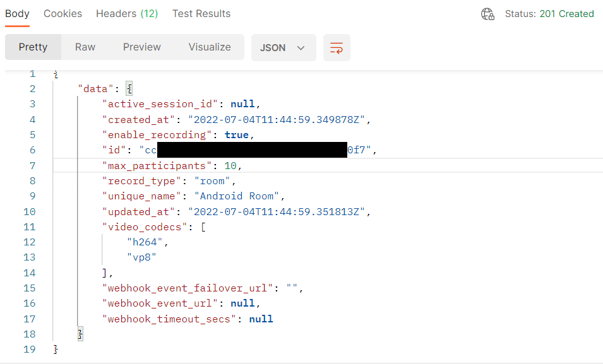
Task: Click the "webhook_event_url" key
Action: [160, 303]
